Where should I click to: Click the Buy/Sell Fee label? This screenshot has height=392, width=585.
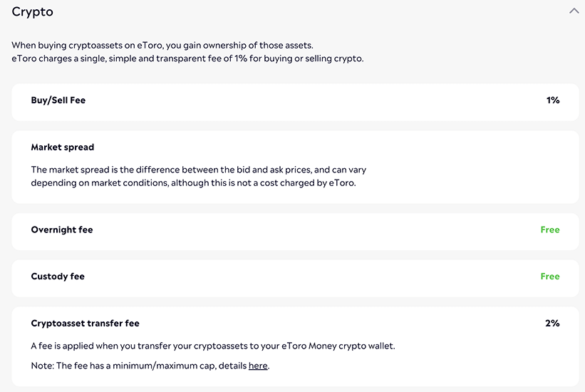(58, 100)
